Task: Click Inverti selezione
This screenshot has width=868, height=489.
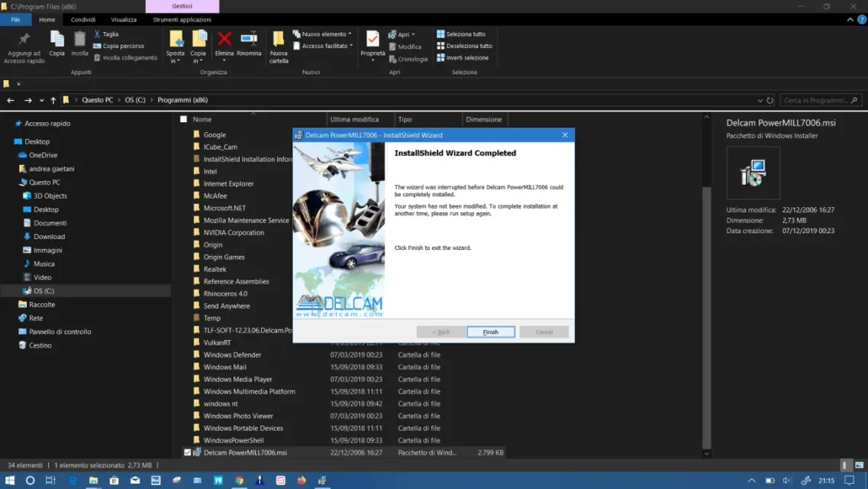Action: point(463,57)
